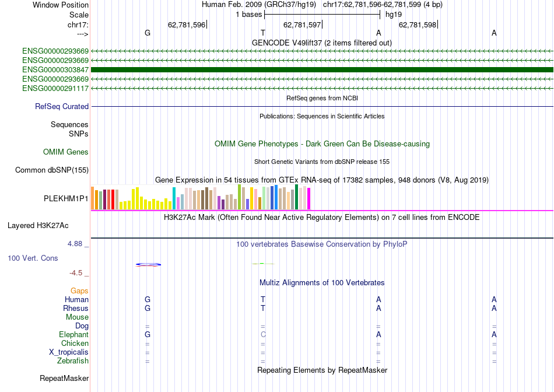Click the Elephant alignment row label
Screen dimensions: 554x392
pos(74,334)
